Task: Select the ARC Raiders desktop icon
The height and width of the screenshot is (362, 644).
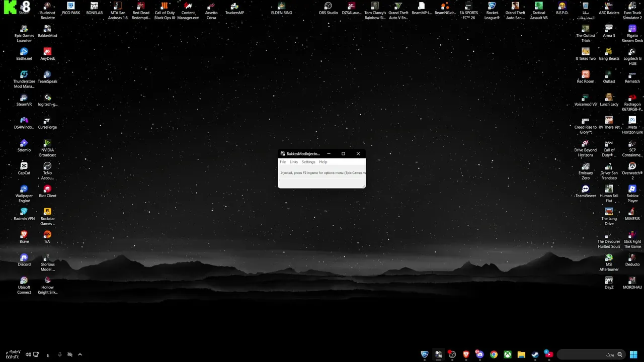Action: tap(609, 9)
